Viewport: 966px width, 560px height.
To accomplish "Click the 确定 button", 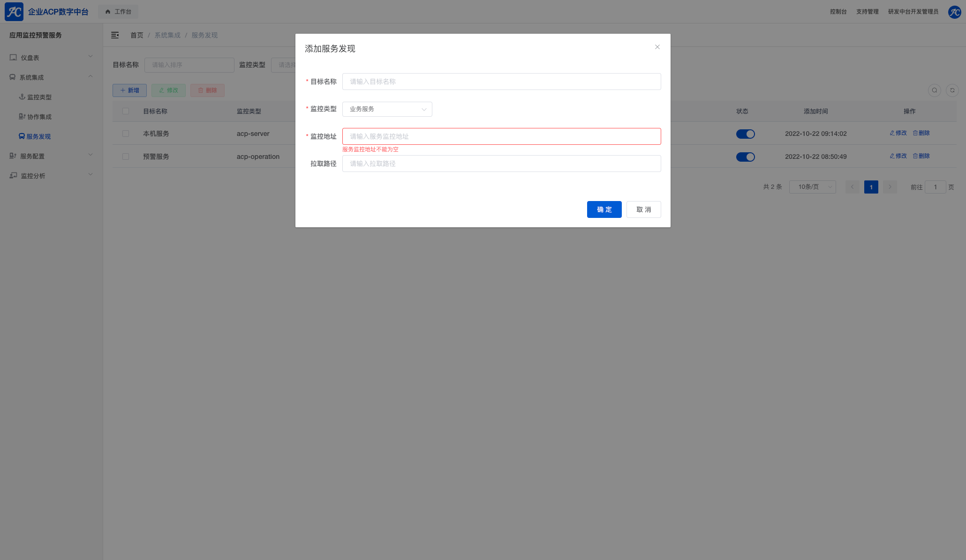I will pyautogui.click(x=604, y=209).
